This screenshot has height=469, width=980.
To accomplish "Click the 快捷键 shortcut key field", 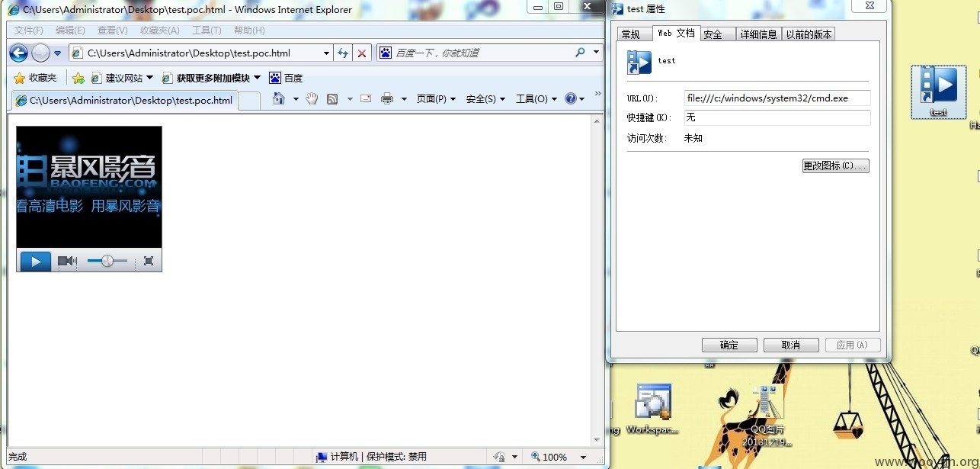I will [x=777, y=117].
